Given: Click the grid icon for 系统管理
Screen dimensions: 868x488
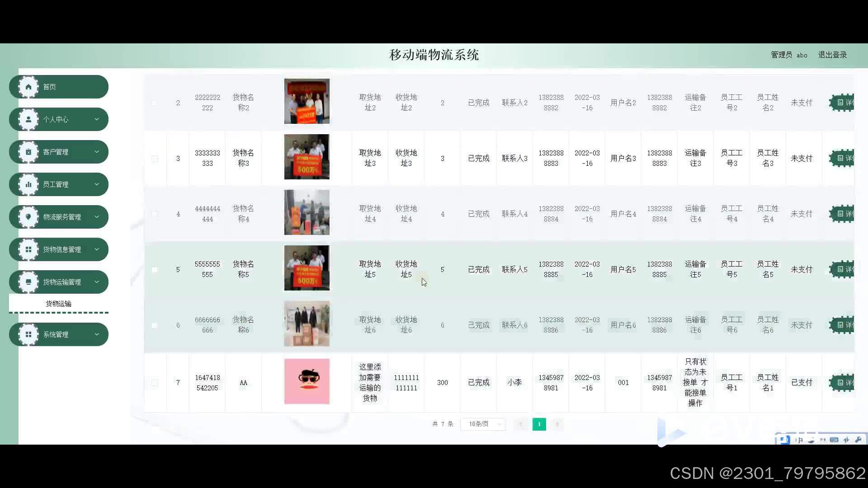Looking at the screenshot, I should click(x=28, y=334).
